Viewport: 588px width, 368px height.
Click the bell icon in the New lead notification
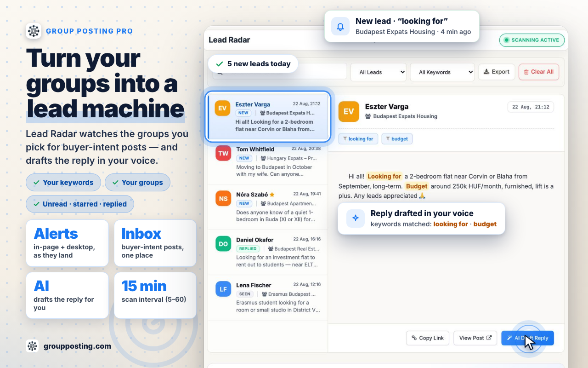[340, 27]
